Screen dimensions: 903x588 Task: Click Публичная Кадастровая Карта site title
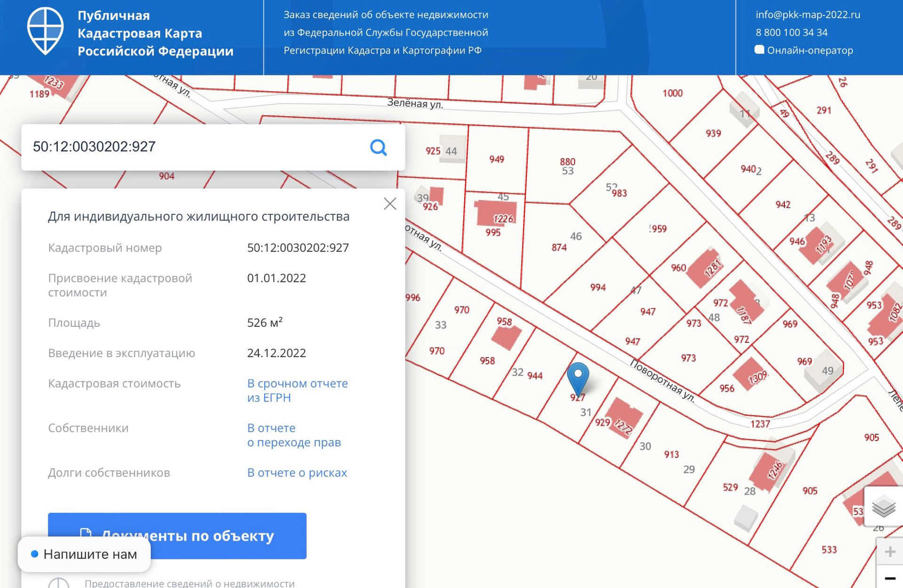point(155,33)
